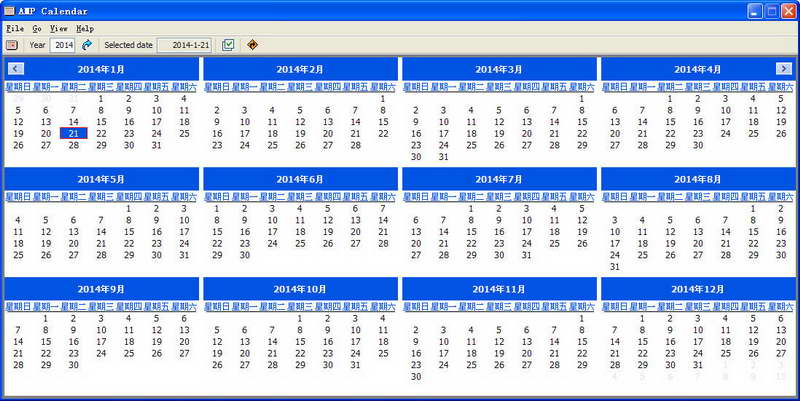Click the Selected date field
This screenshot has width=800, height=401.
click(x=184, y=45)
